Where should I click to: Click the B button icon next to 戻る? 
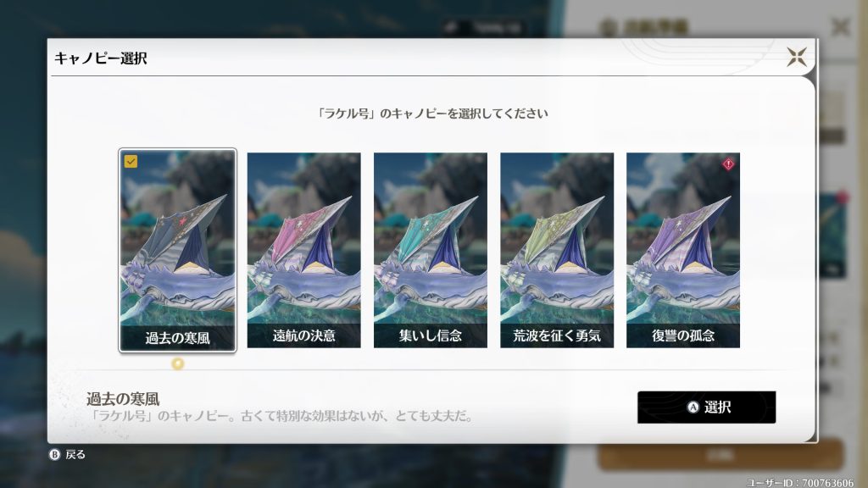[54, 455]
